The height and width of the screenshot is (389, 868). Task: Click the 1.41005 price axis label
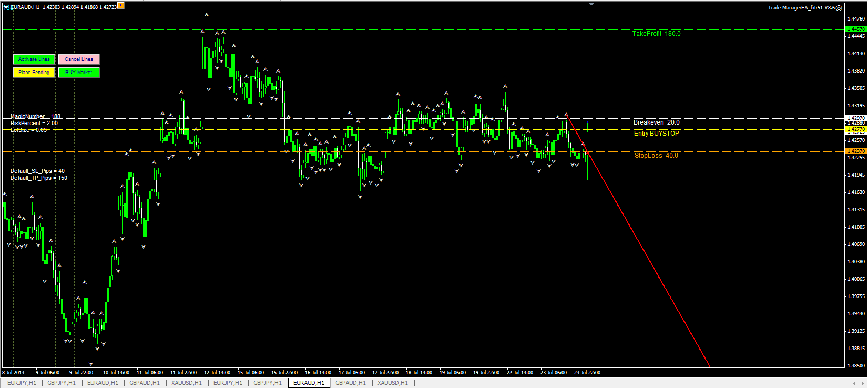coord(856,227)
